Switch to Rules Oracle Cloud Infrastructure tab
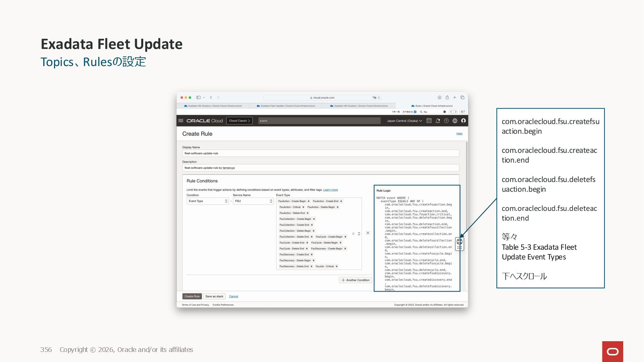644x362 pixels. coord(432,106)
